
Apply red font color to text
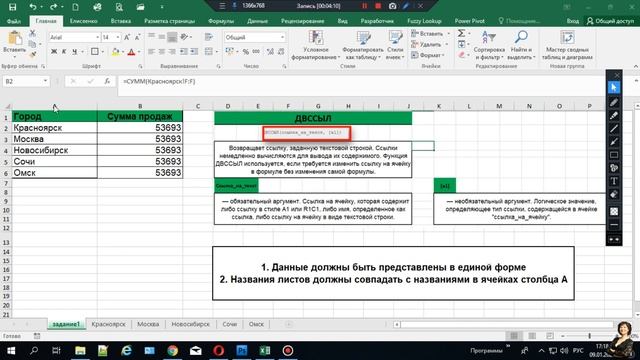[x=131, y=51]
